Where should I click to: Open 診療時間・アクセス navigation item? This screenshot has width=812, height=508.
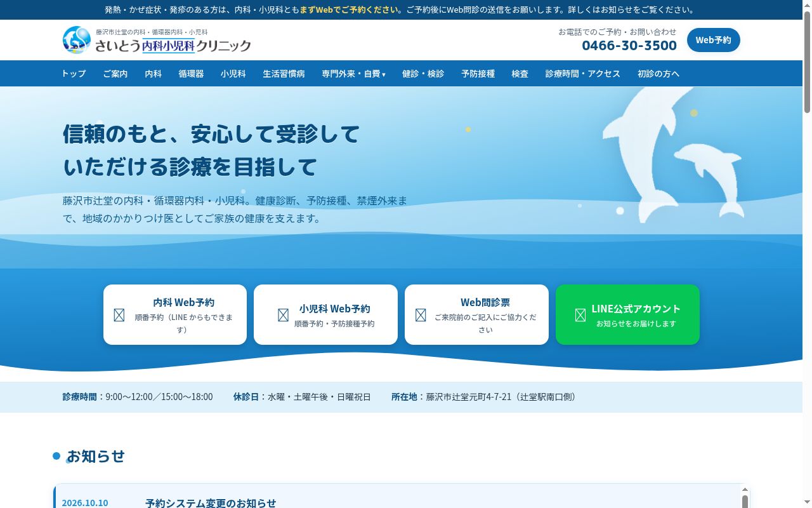[x=582, y=74]
